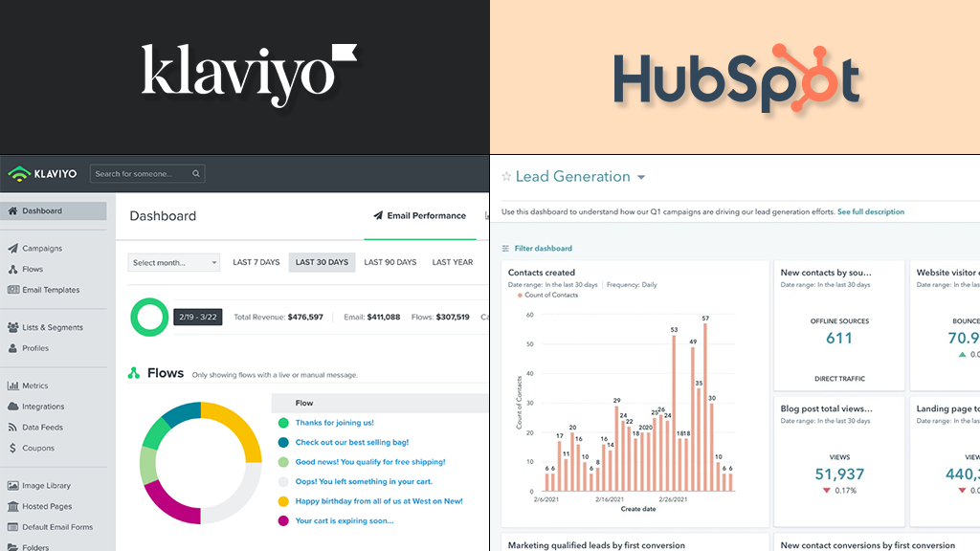This screenshot has height=551, width=980.
Task: Open Dashboard in the left sidebar
Action: click(42, 211)
